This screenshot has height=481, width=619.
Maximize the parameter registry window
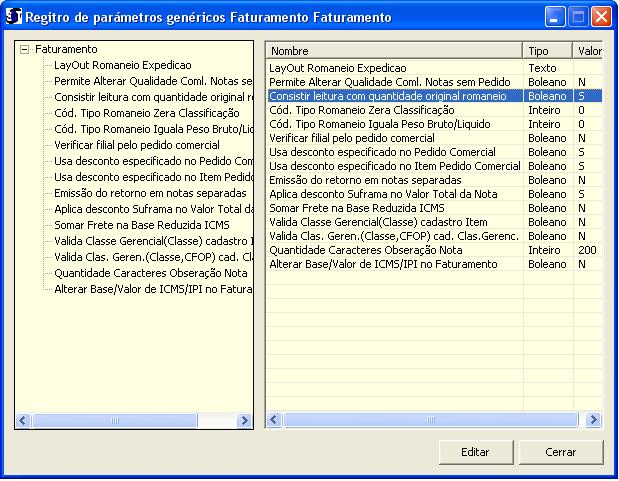click(x=579, y=17)
